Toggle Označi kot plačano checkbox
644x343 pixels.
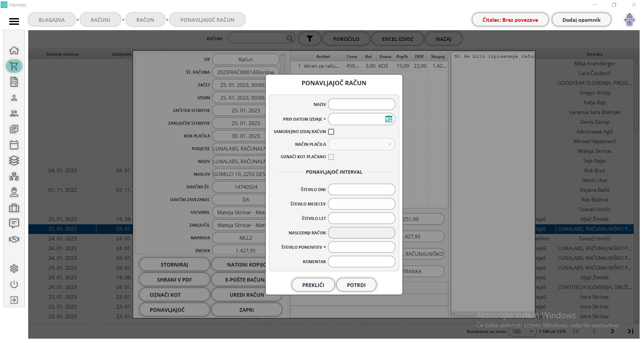pyautogui.click(x=331, y=157)
